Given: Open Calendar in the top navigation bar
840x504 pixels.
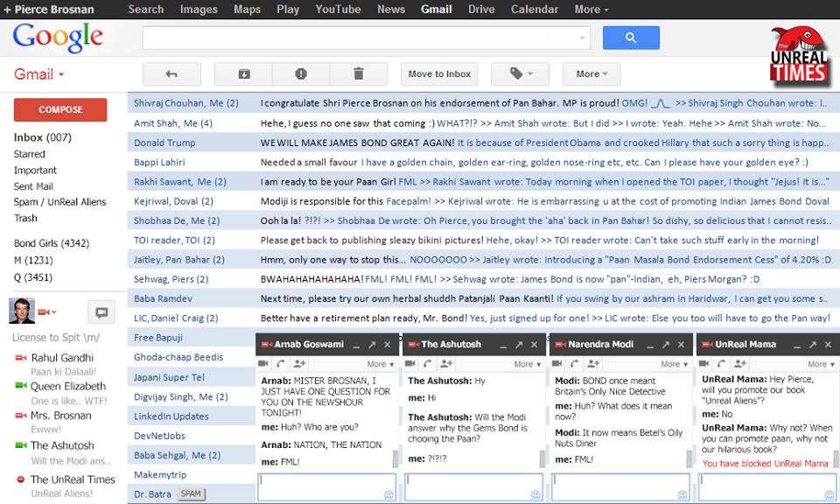Looking at the screenshot, I should click(535, 9).
